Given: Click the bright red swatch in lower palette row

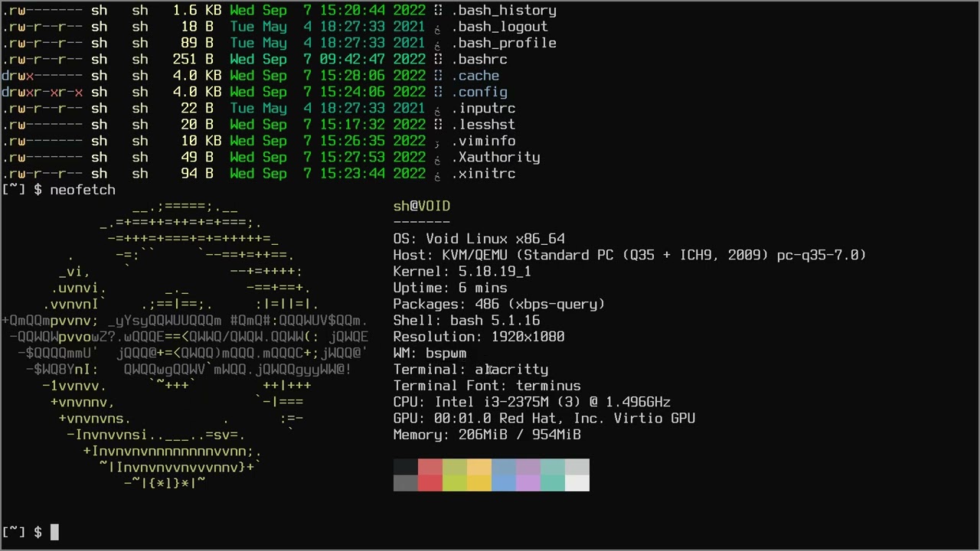Looking at the screenshot, I should click(x=430, y=483).
